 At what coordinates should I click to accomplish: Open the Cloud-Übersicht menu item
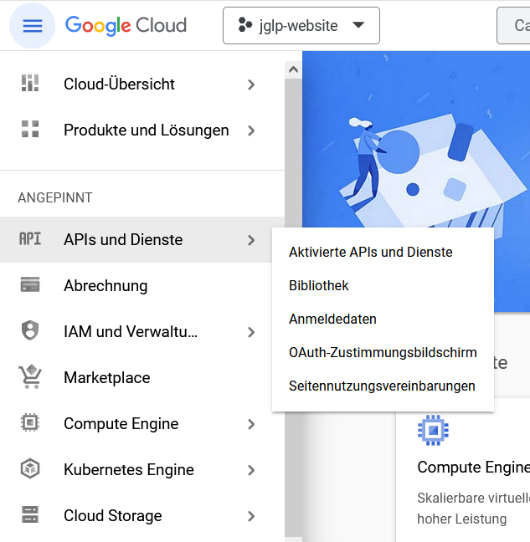[142, 84]
